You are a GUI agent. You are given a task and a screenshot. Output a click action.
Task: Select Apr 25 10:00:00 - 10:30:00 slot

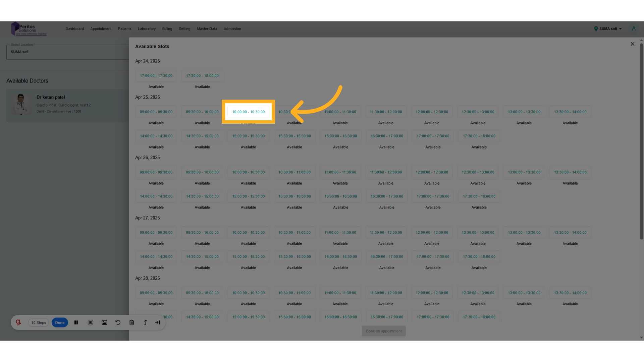[x=248, y=112]
